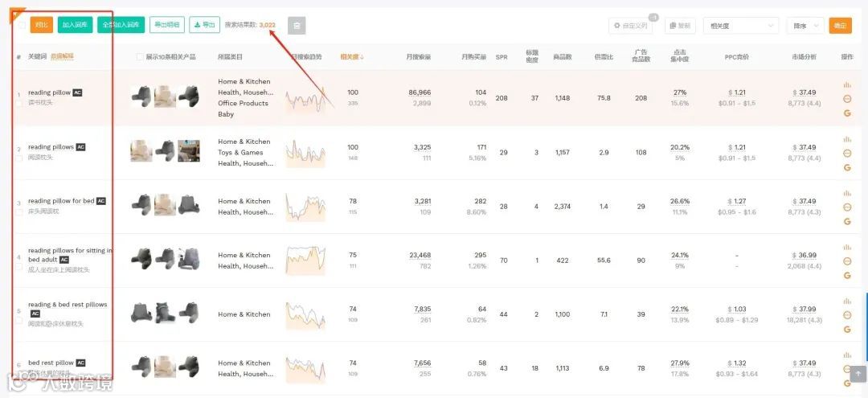Viewport: 868px width, 398px height.
Task: Click the gray trash can icon
Action: (x=297, y=26)
